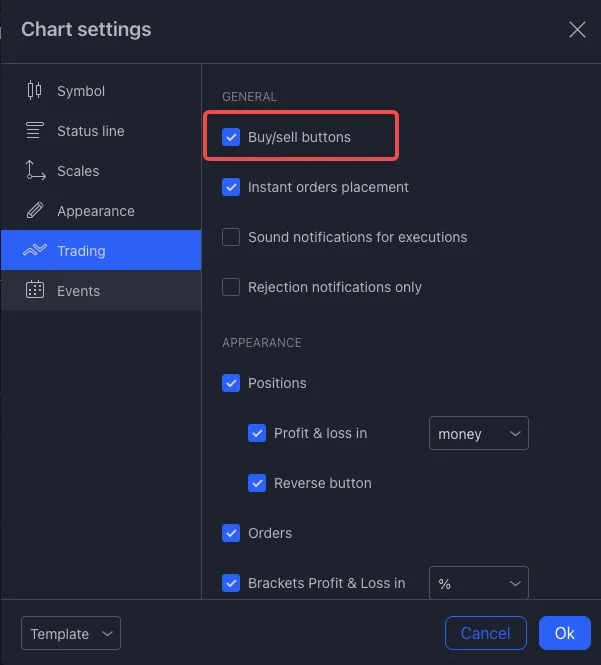Screen dimensions: 601x665
Task: Check Rejection notifications only
Action: pyautogui.click(x=231, y=287)
